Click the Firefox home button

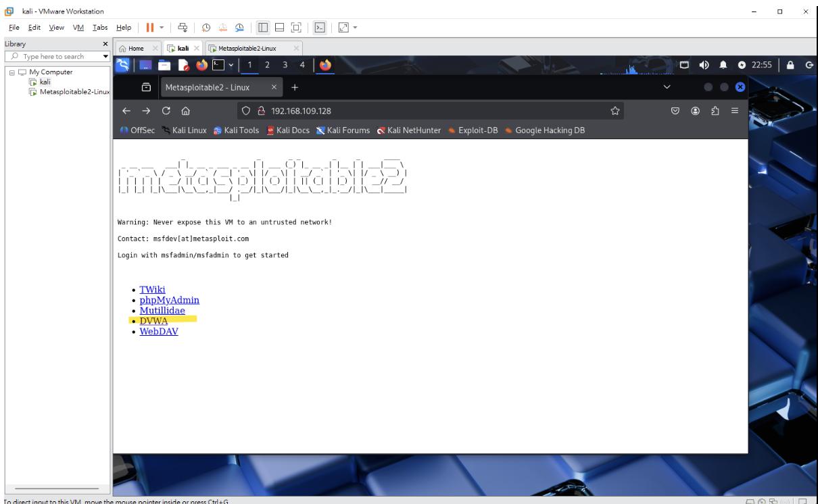point(185,111)
